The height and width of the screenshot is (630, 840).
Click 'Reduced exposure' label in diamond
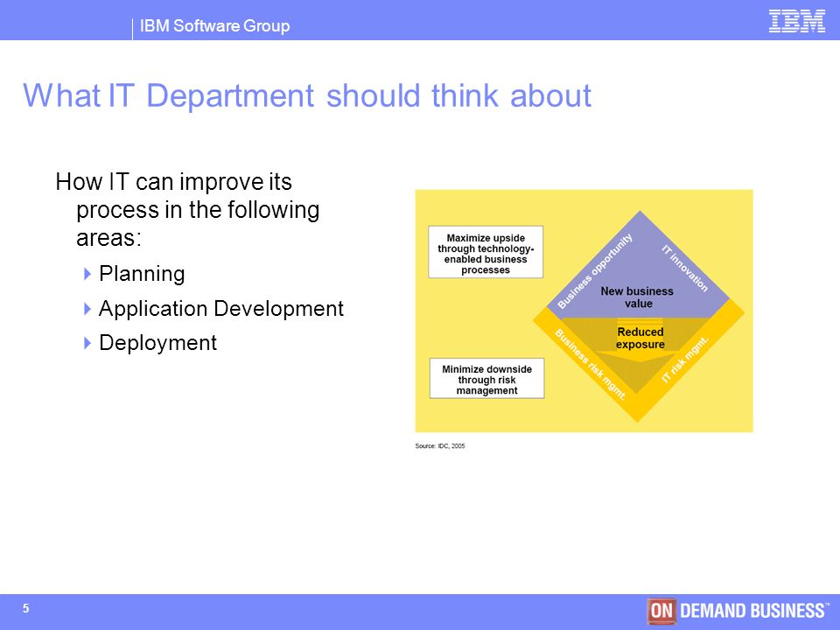point(640,338)
